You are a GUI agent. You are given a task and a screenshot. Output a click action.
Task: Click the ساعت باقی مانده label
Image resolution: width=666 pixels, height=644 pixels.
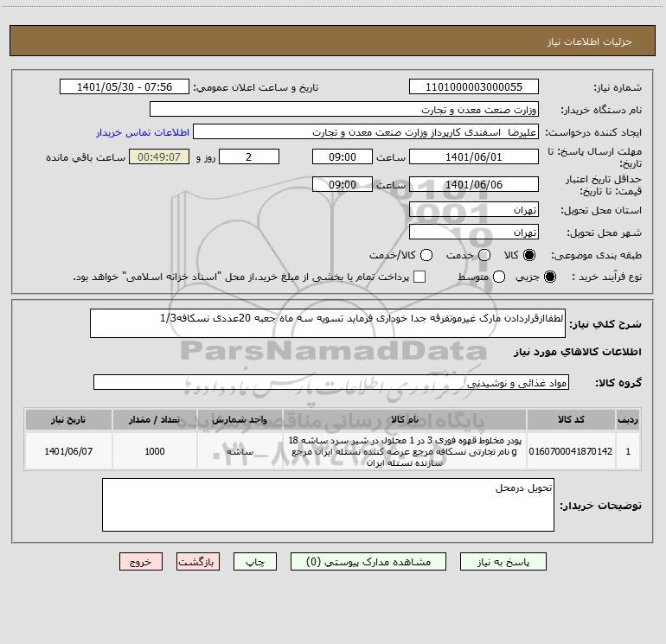tap(86, 157)
